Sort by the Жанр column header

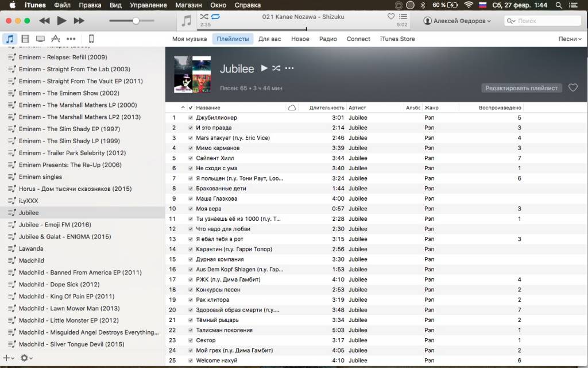(431, 108)
